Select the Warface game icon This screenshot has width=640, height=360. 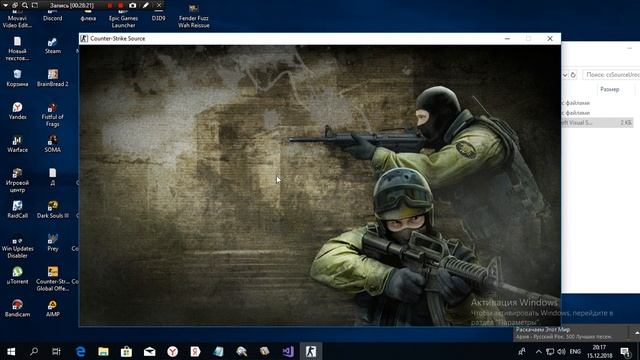click(x=17, y=144)
